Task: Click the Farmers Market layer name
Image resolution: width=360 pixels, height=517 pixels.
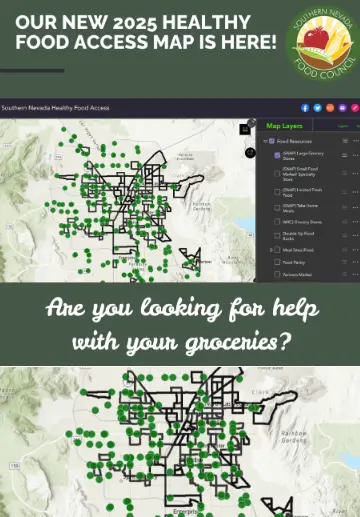Action: tap(297, 275)
